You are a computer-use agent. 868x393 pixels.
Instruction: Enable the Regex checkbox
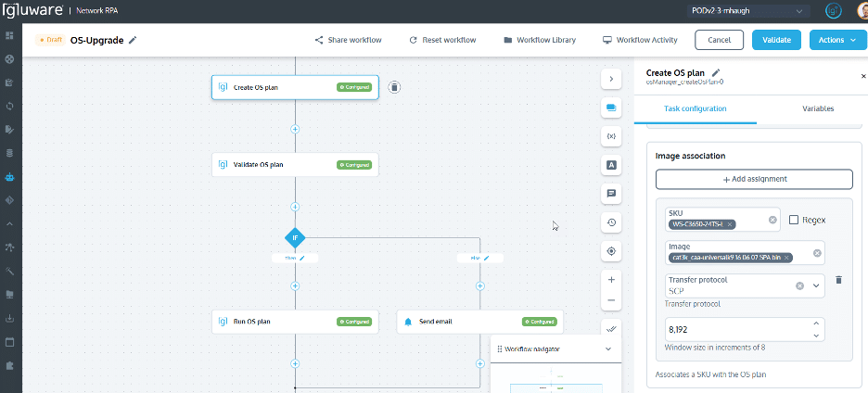click(794, 220)
